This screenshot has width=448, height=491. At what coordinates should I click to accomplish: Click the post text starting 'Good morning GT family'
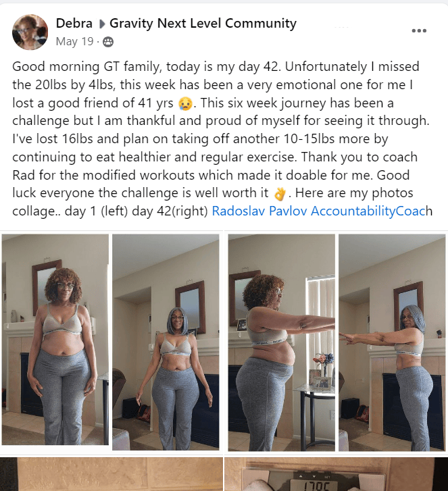tap(222, 138)
